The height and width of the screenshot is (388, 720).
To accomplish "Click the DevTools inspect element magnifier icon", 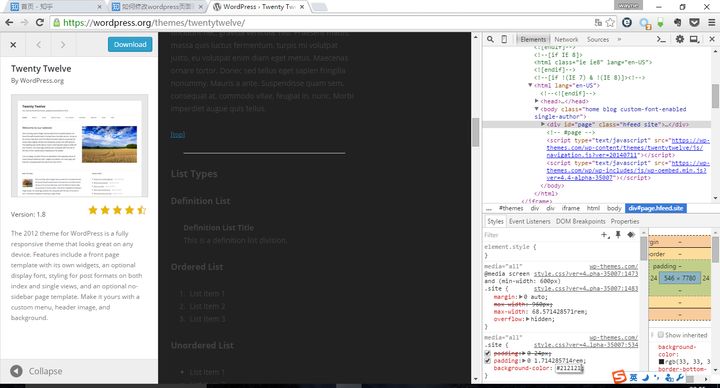I will point(490,39).
